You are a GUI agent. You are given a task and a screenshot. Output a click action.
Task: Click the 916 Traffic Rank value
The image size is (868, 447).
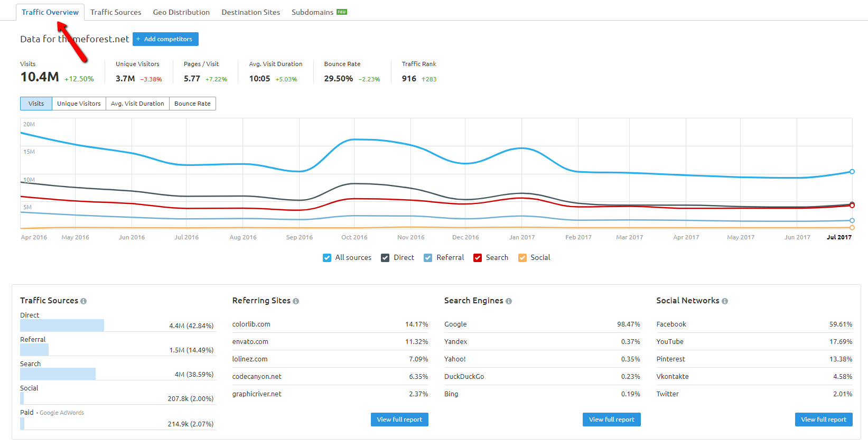click(x=409, y=79)
